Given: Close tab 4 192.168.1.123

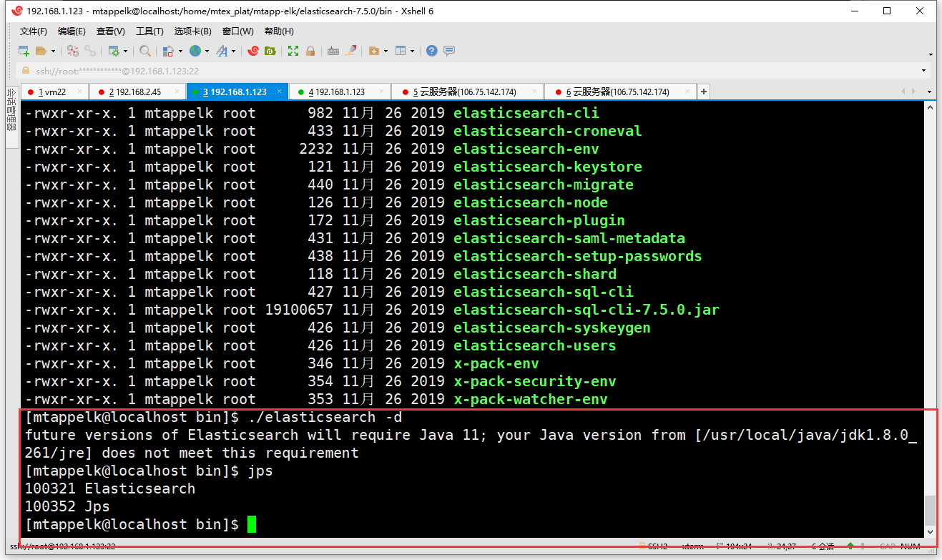Looking at the screenshot, I should [382, 92].
